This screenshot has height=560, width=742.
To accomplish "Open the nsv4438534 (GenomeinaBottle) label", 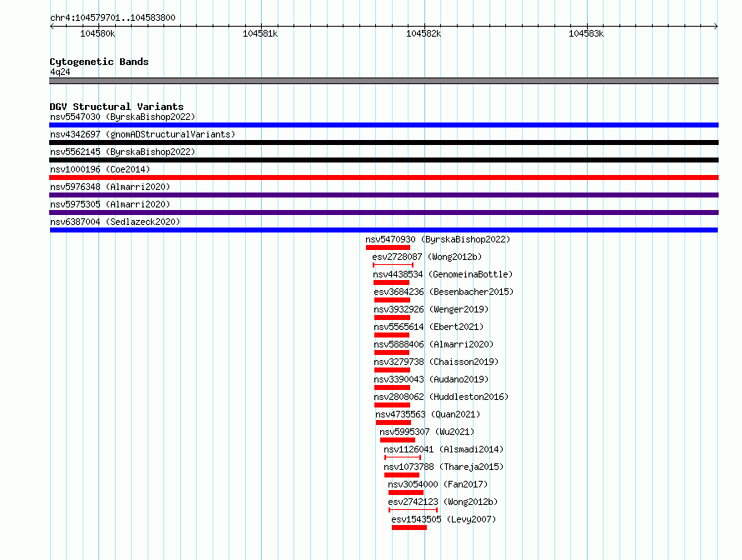I will 443,274.
